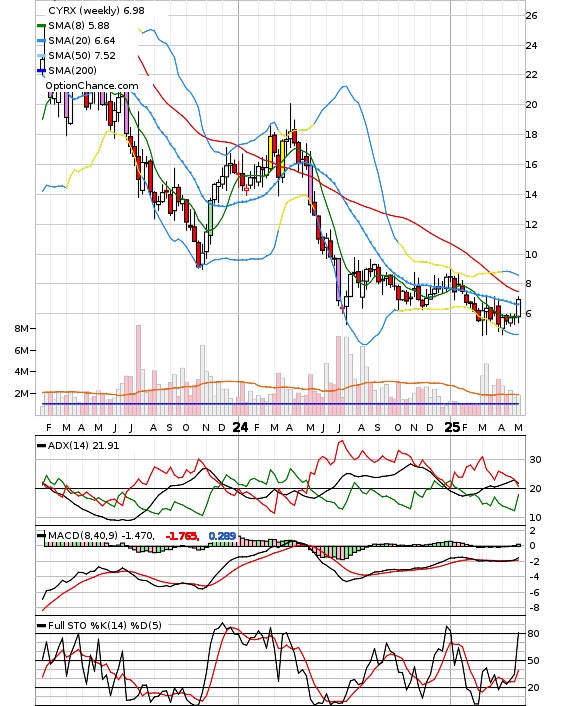The height and width of the screenshot is (706, 566).
Task: Click the OptionChance.com watermark text
Action: 92,86
